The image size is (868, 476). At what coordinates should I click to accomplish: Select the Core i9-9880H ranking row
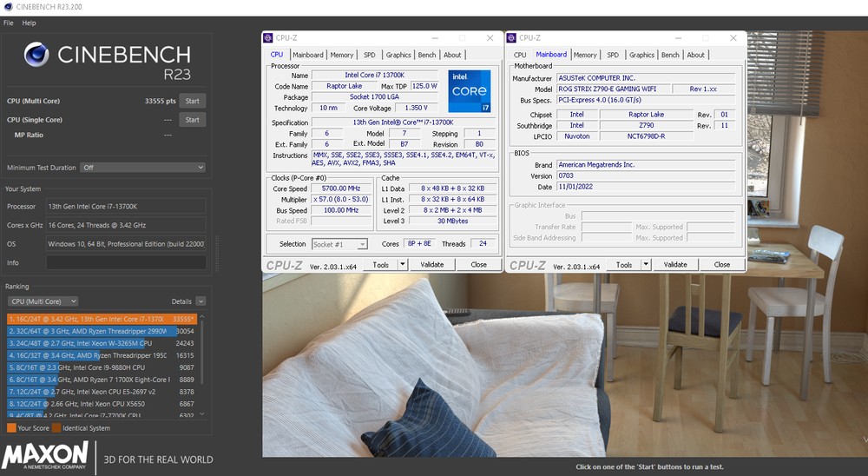[102, 367]
